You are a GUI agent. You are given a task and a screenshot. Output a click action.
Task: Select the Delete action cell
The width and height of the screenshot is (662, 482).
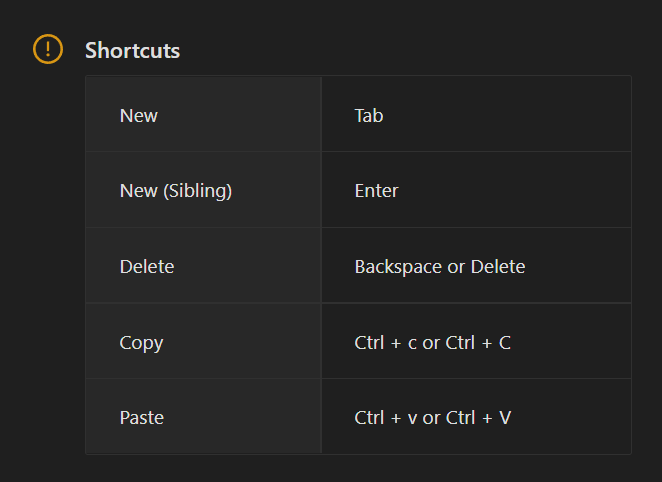click(x=203, y=266)
